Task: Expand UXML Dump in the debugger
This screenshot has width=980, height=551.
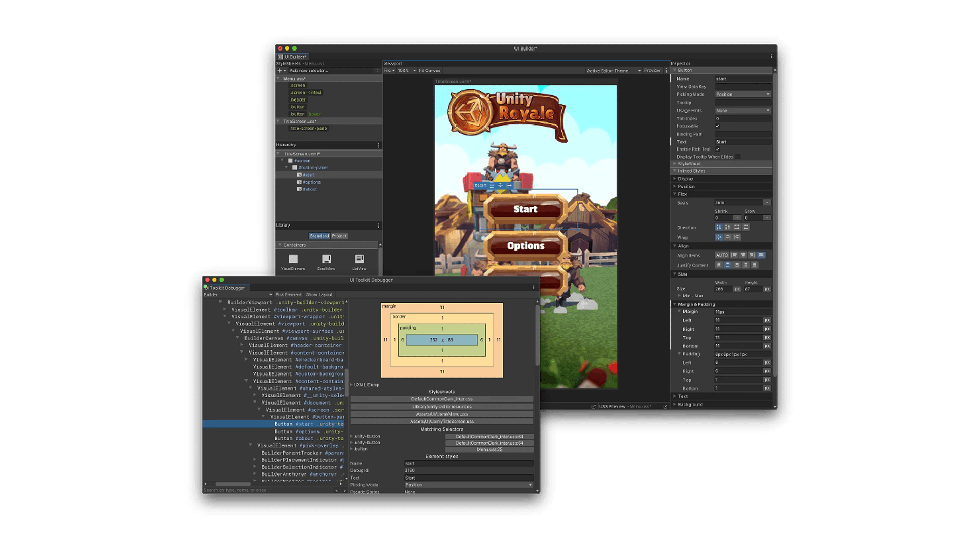Action: click(365, 385)
